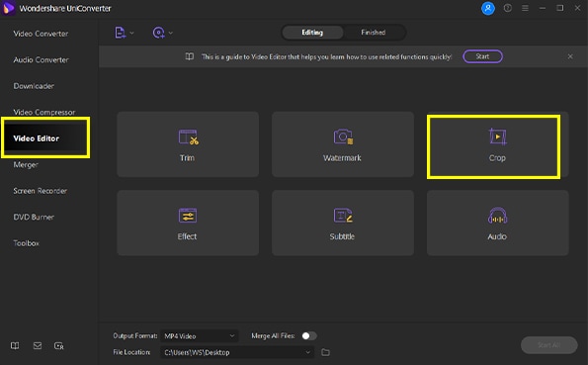588x365 pixels.
Task: Switch to the Finished tab
Action: click(x=374, y=33)
